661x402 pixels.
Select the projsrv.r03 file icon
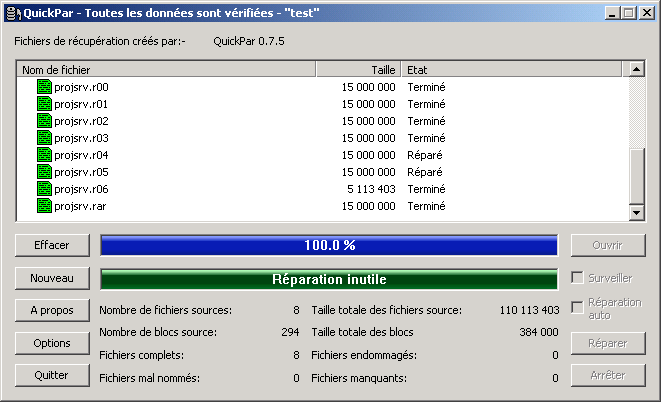coord(44,138)
